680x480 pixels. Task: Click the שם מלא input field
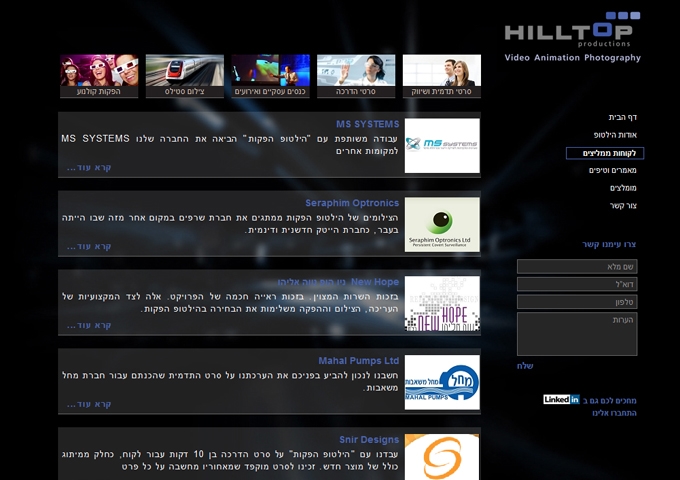pyautogui.click(x=577, y=266)
